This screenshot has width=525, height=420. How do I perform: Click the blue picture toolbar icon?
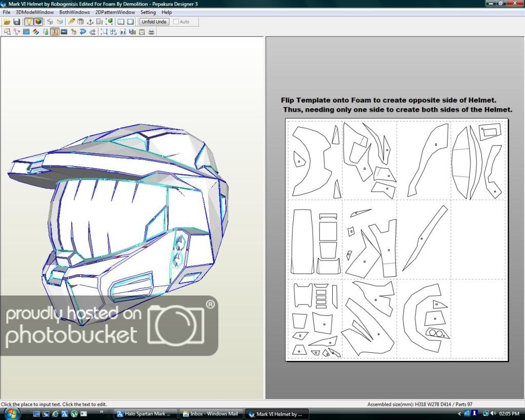click(64, 32)
